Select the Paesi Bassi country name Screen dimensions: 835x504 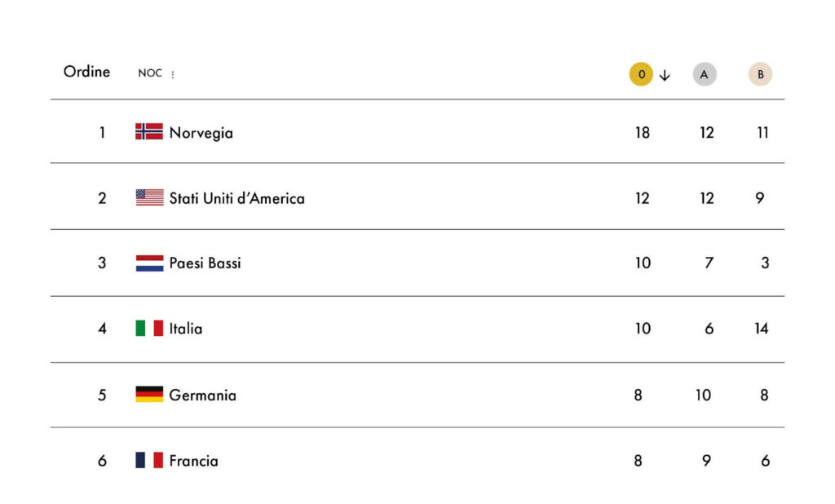pos(205,263)
